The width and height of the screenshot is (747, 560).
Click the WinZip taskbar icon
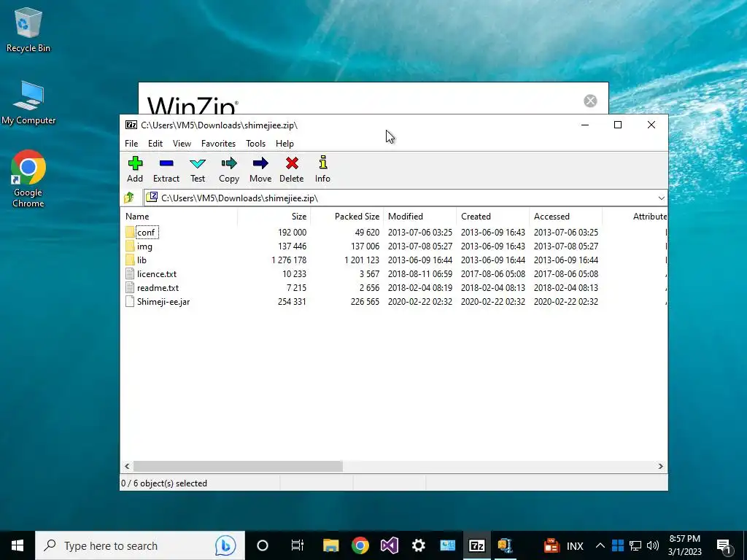(506, 545)
